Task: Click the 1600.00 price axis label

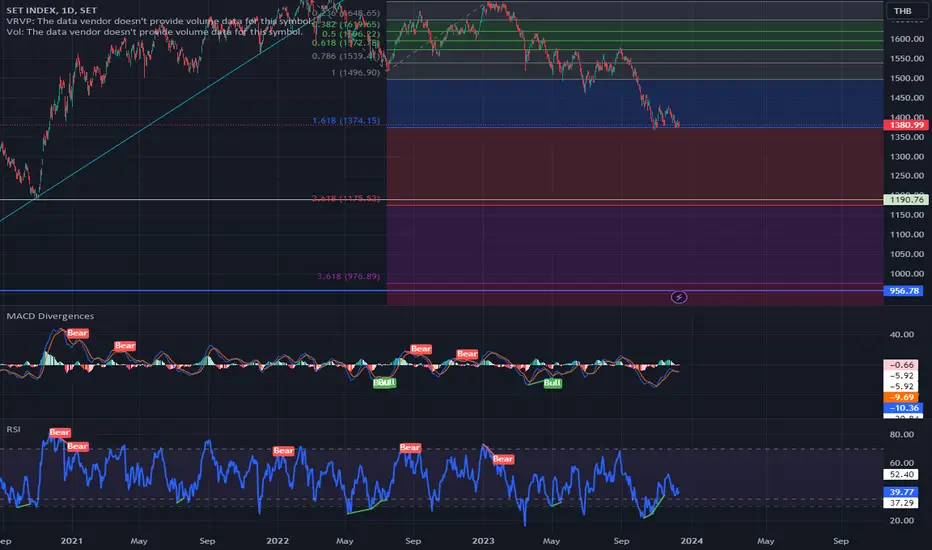Action: click(x=907, y=39)
